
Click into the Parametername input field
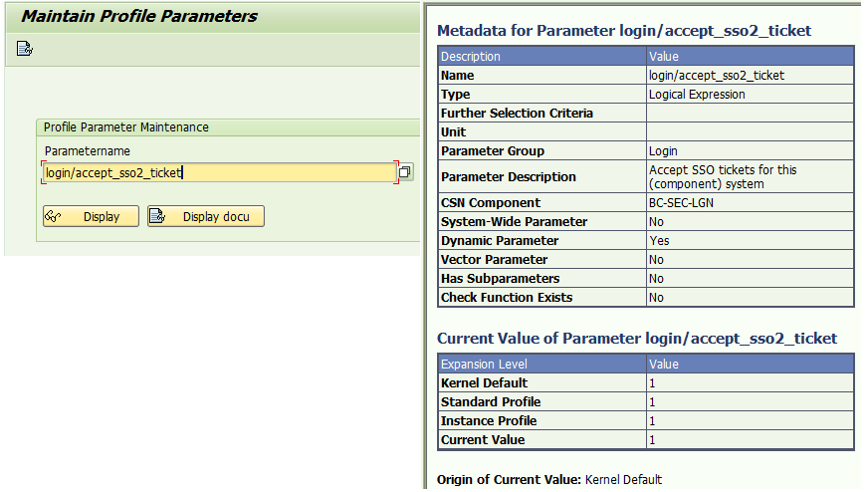click(x=220, y=173)
